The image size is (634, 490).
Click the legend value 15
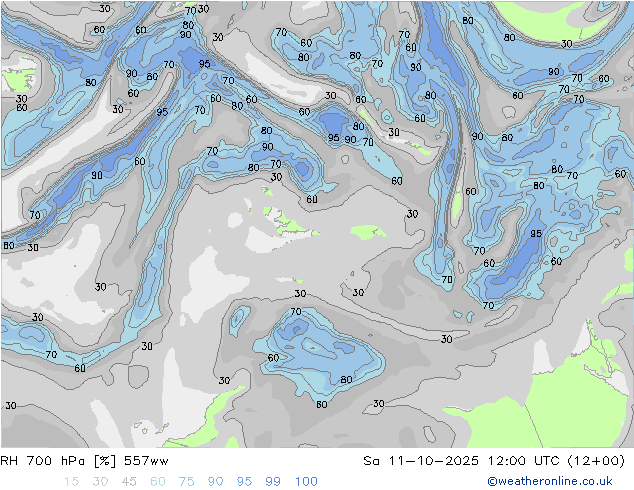(x=71, y=481)
